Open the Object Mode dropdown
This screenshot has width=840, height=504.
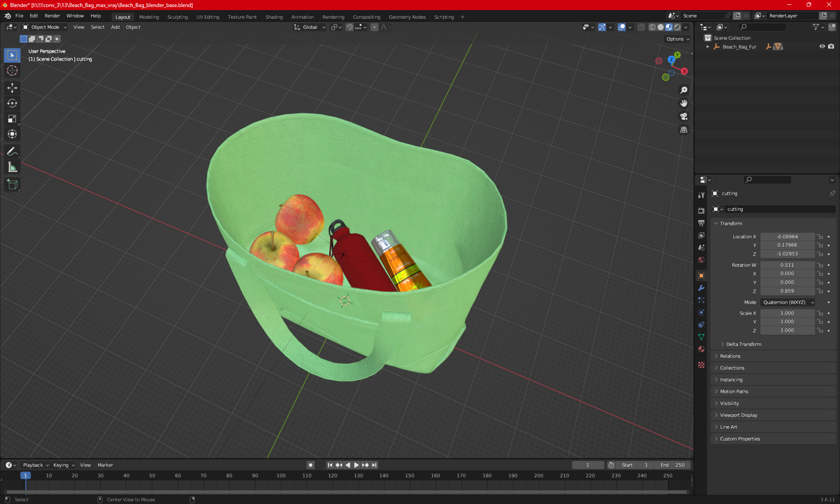(x=45, y=27)
